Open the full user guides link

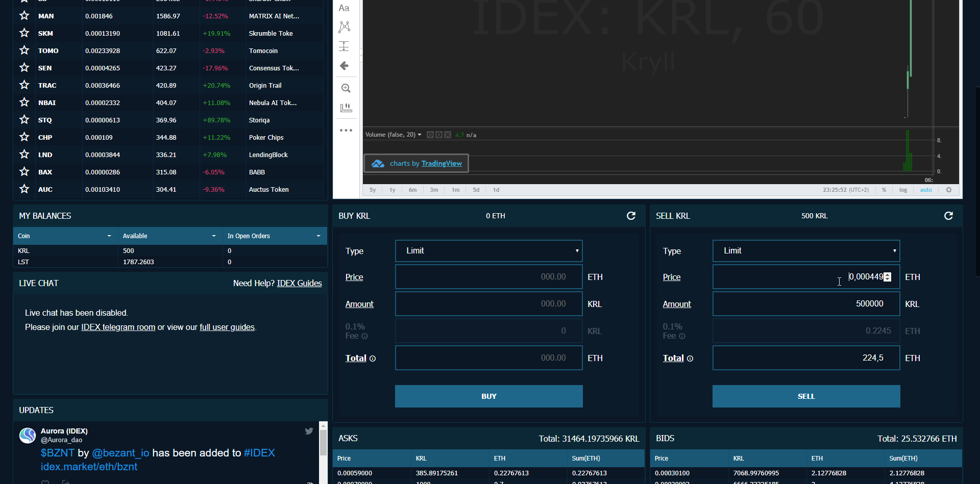[x=227, y=327]
